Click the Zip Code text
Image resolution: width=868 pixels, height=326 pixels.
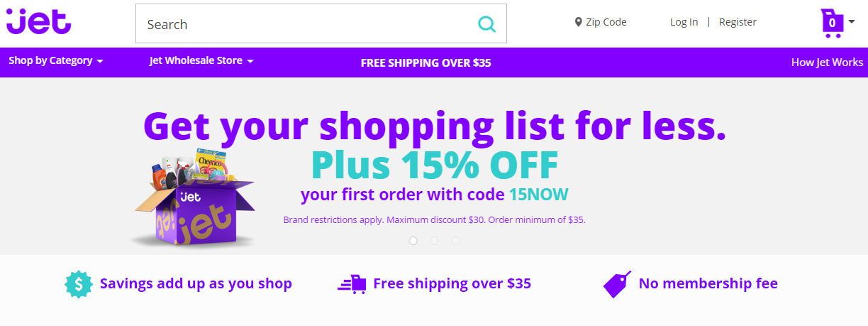(x=606, y=22)
